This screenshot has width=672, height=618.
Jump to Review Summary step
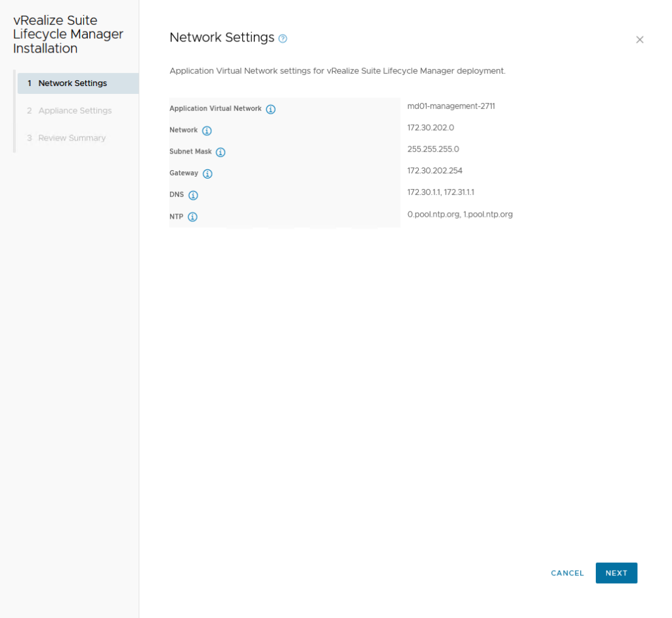(72, 138)
